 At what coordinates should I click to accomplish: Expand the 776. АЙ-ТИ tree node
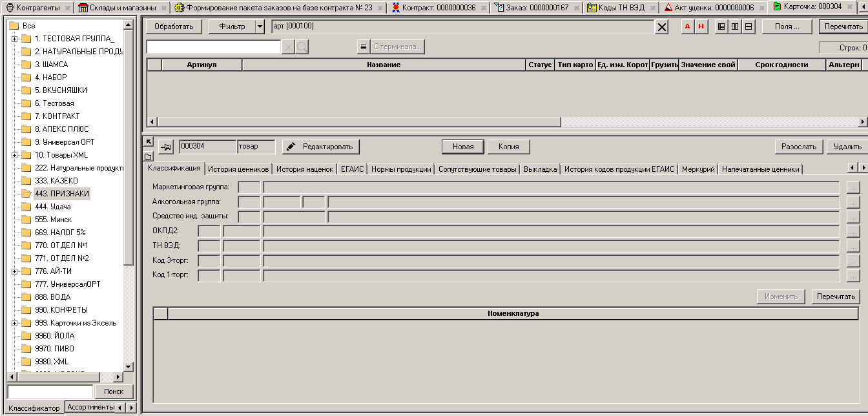(14, 271)
